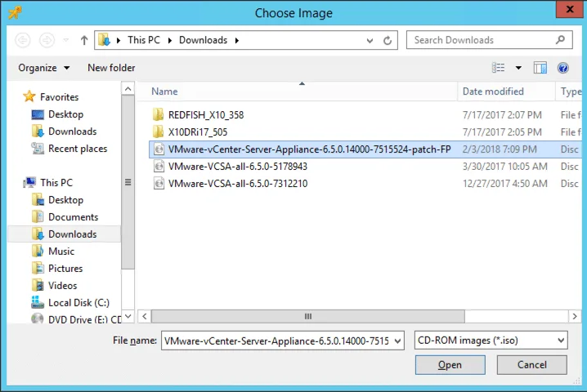Click the search magnifier icon

(x=561, y=40)
